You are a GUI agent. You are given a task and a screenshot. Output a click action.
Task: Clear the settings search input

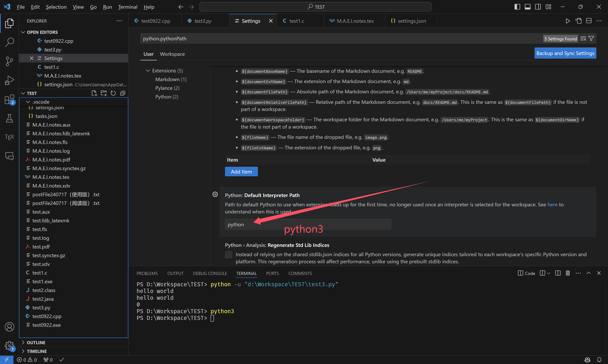coord(583,39)
